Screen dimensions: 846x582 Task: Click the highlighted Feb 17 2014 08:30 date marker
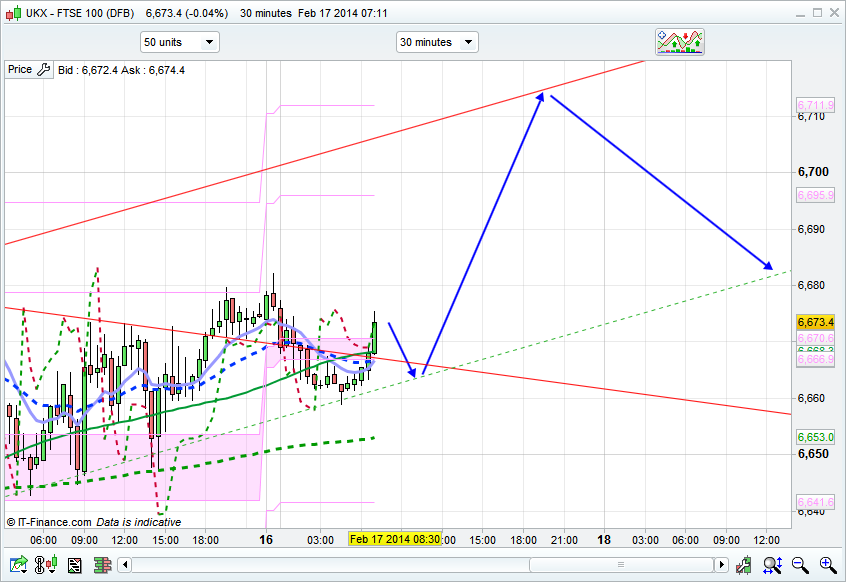(395, 539)
